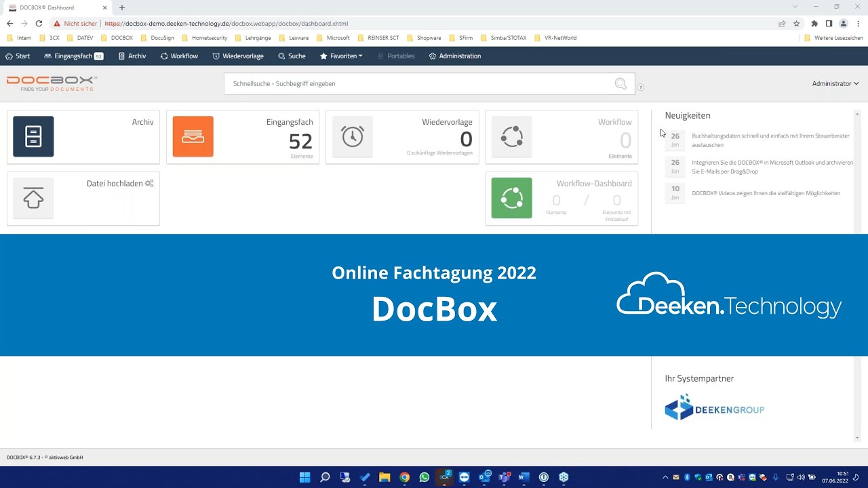Click the DEEKENGROUP partner logo

pyautogui.click(x=714, y=407)
